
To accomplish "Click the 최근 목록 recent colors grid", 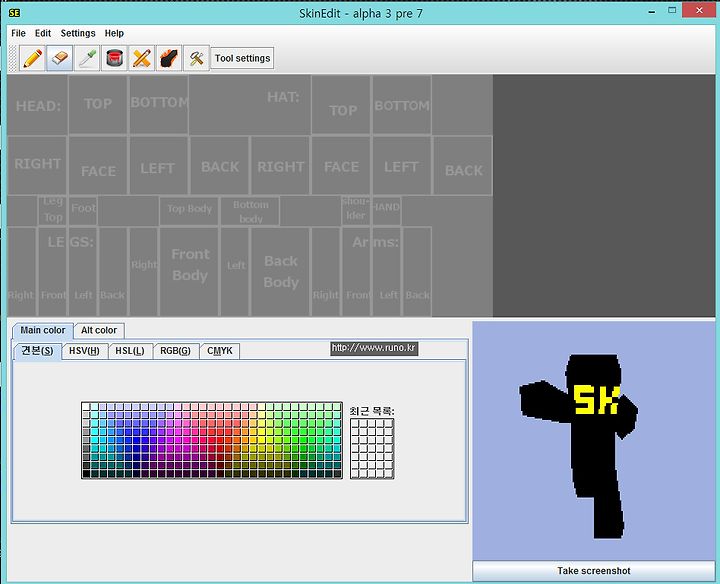I will tap(372, 448).
